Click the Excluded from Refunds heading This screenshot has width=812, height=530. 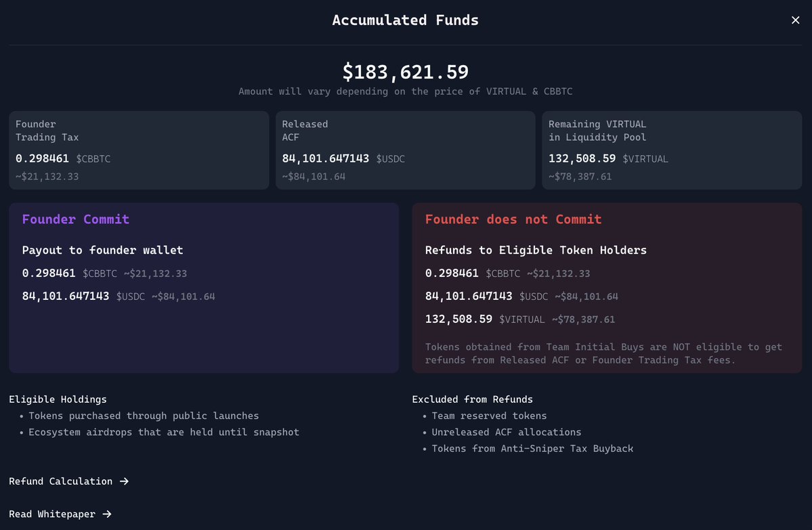[x=472, y=399]
